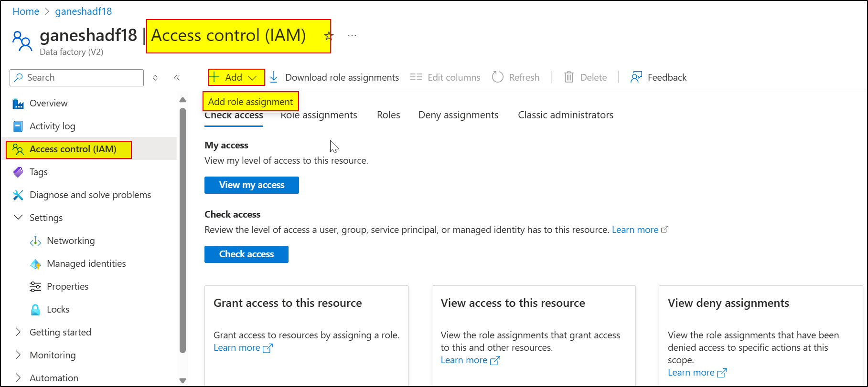
Task: Click the Locks padlock icon
Action: pos(35,310)
